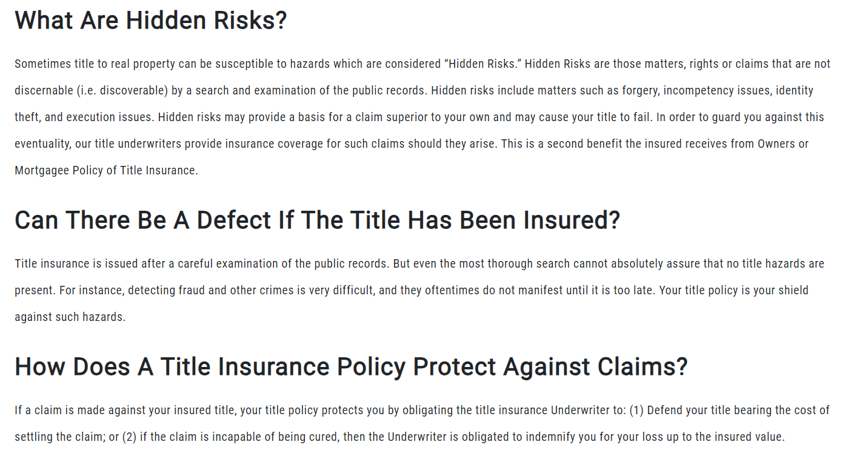The image size is (868, 459).
Task: Click the 'What Are Hidden Risks?' heading
Action: click(150, 21)
